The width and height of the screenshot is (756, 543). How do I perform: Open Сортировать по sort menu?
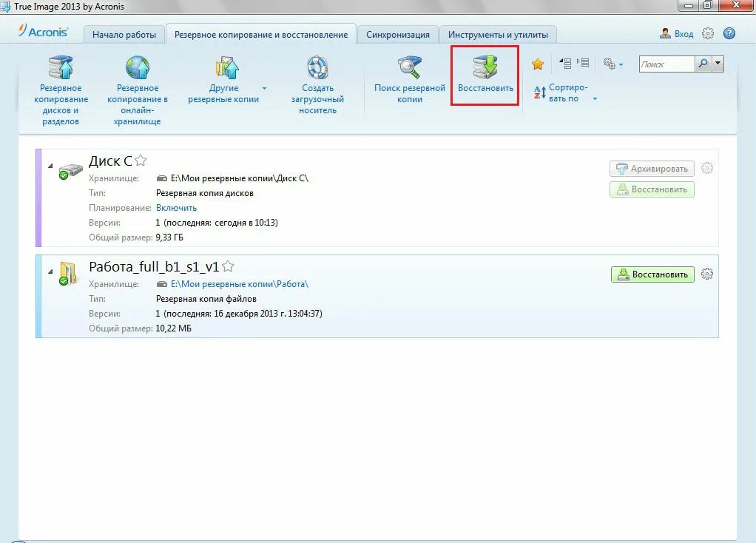point(565,92)
